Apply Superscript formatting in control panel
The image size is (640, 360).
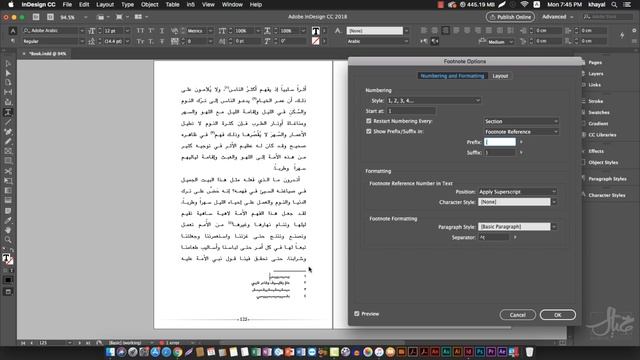coord(151,31)
